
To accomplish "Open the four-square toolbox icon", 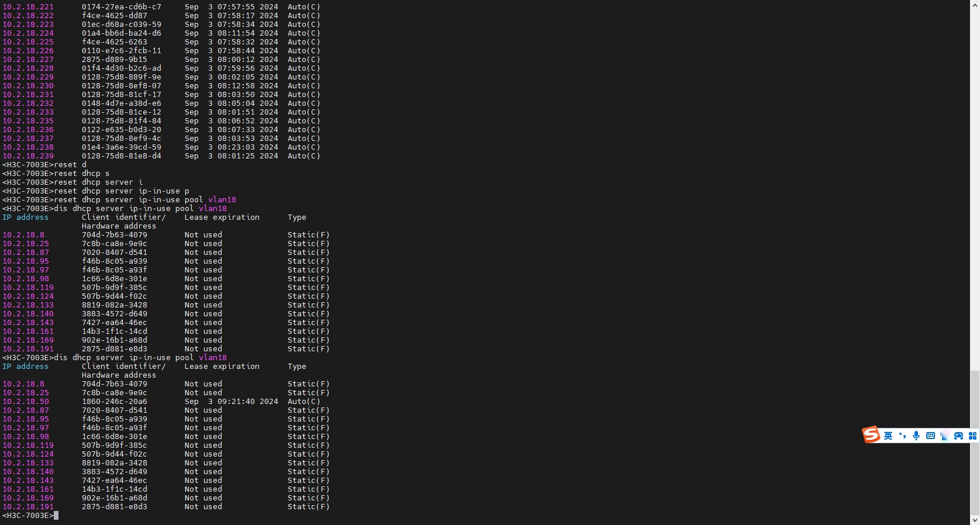I will coord(972,436).
